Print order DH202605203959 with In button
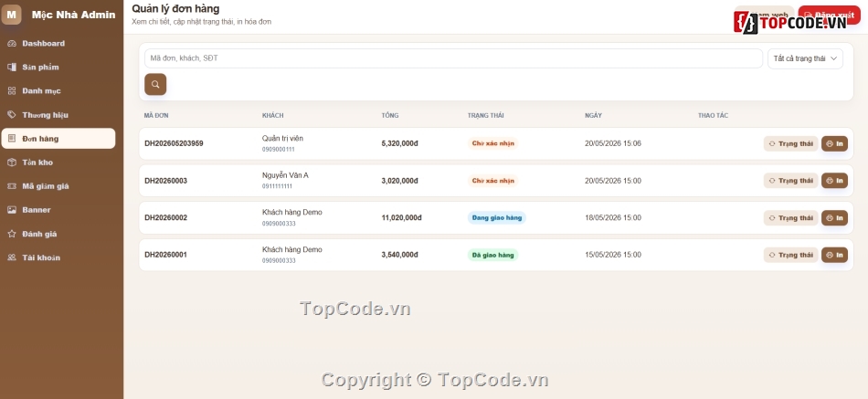Image resolution: width=868 pixels, height=399 pixels. 834,144
